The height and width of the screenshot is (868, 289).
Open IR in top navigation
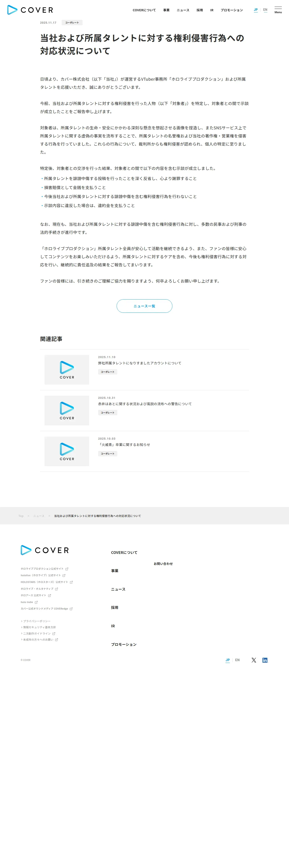click(212, 10)
